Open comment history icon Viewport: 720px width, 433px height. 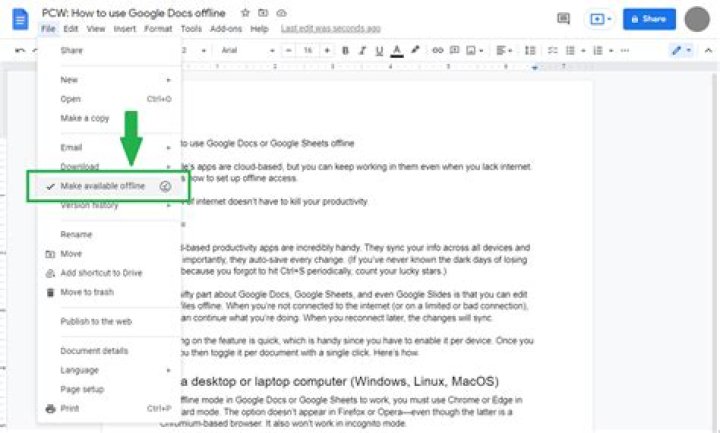click(563, 19)
